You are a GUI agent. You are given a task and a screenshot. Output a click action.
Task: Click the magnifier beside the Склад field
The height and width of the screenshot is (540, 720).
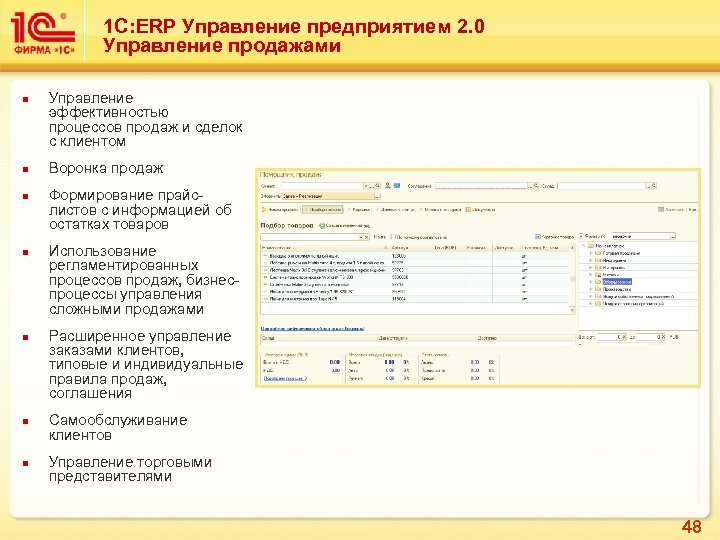(654, 186)
